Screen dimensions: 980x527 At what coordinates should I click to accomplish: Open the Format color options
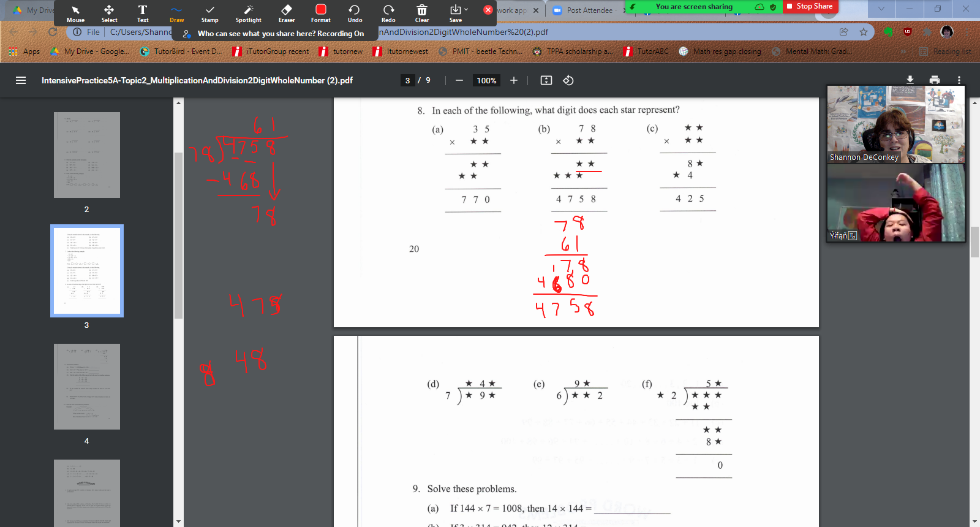[320, 13]
